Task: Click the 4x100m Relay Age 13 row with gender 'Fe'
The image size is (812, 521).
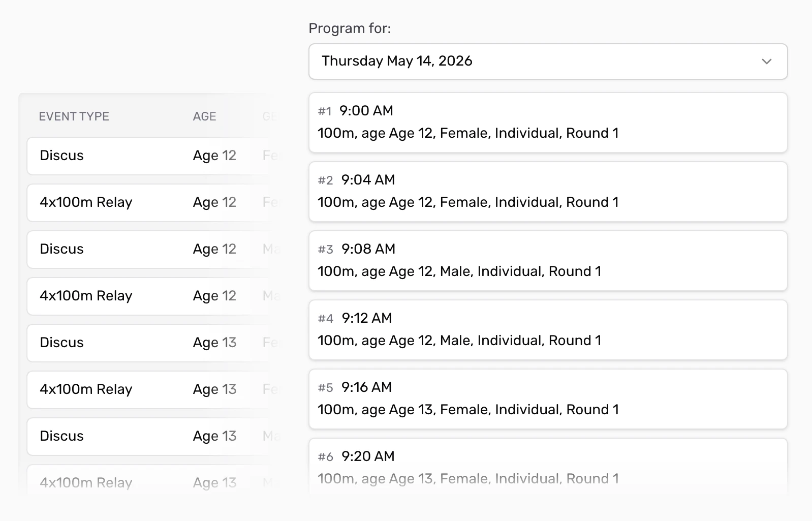Action: coord(153,390)
